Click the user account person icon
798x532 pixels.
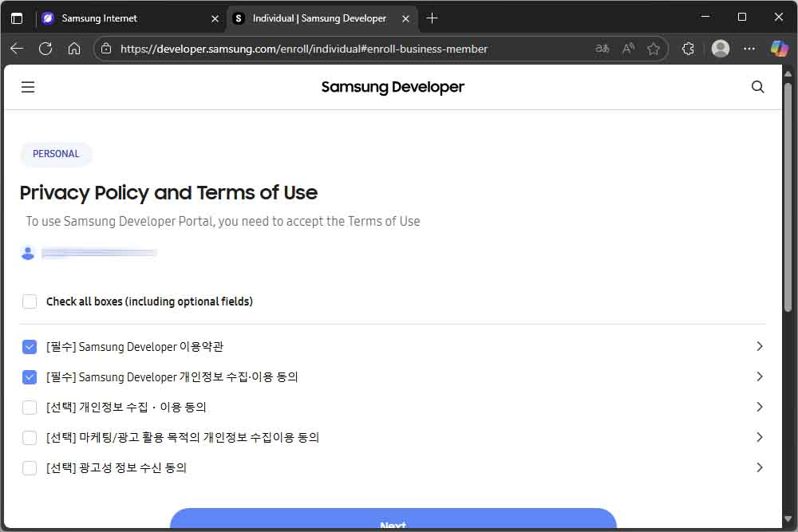coord(28,253)
